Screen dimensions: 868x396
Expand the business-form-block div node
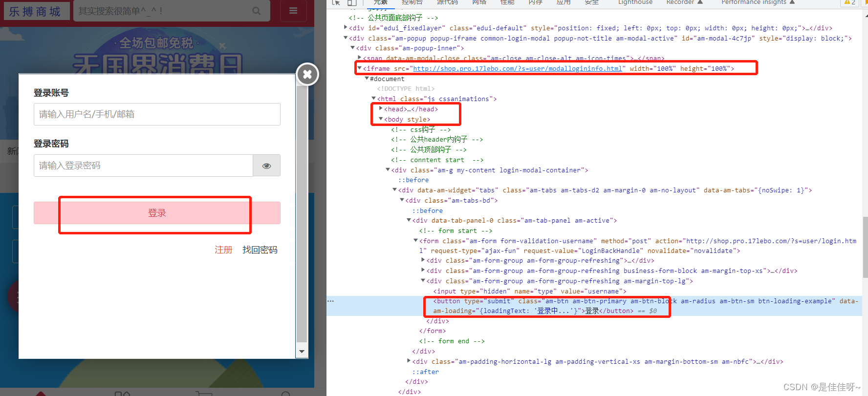(x=423, y=271)
